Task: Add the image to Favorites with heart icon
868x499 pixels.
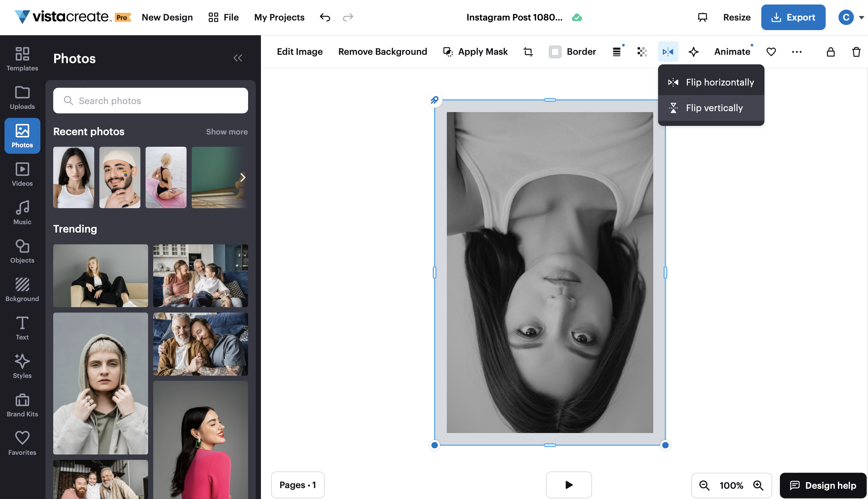Action: click(x=771, y=52)
